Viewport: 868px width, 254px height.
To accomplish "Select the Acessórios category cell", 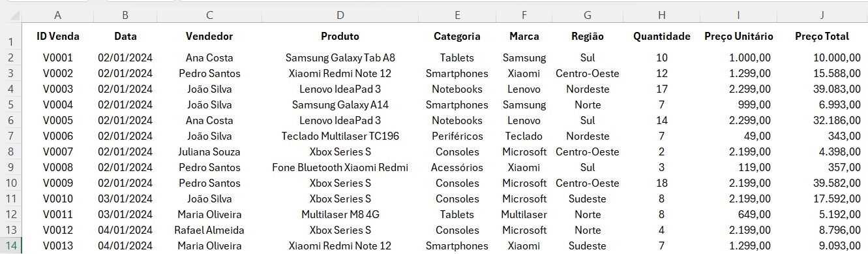I will coord(457,167).
